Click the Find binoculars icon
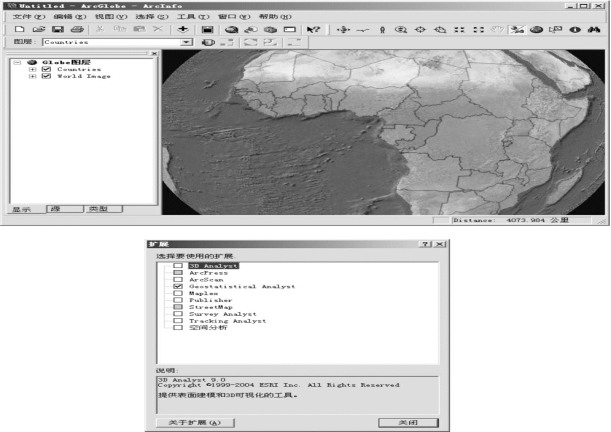611x432 pixels. 594,30
